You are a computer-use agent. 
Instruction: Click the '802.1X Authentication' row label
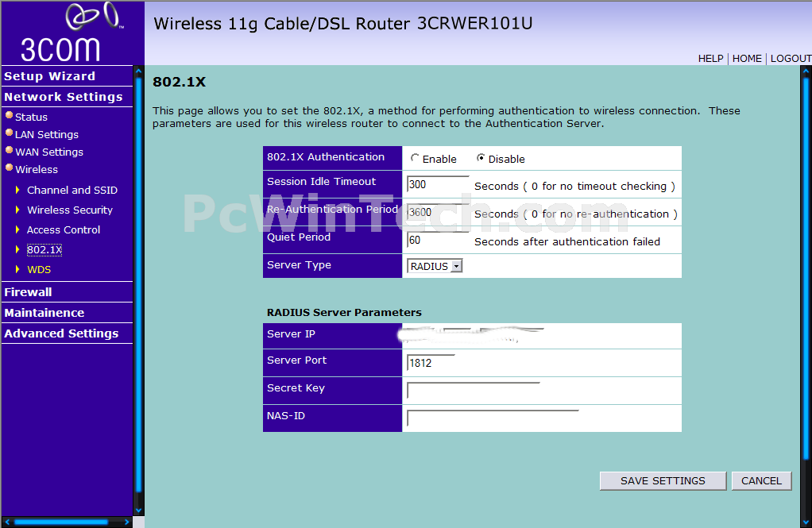click(x=326, y=157)
